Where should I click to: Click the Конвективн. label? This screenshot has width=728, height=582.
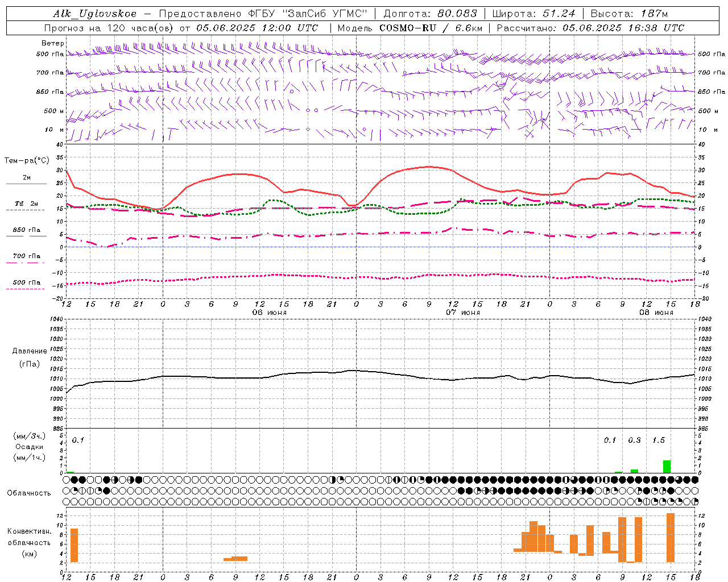coord(30,532)
